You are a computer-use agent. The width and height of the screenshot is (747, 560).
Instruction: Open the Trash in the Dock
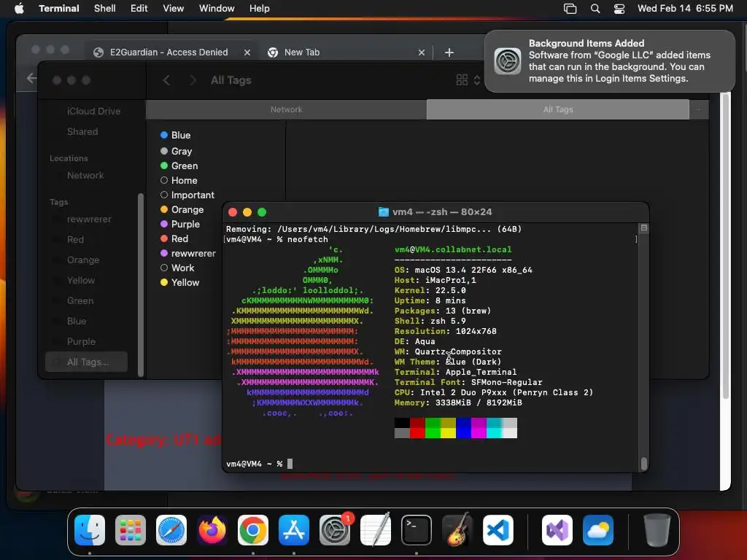(x=657, y=530)
